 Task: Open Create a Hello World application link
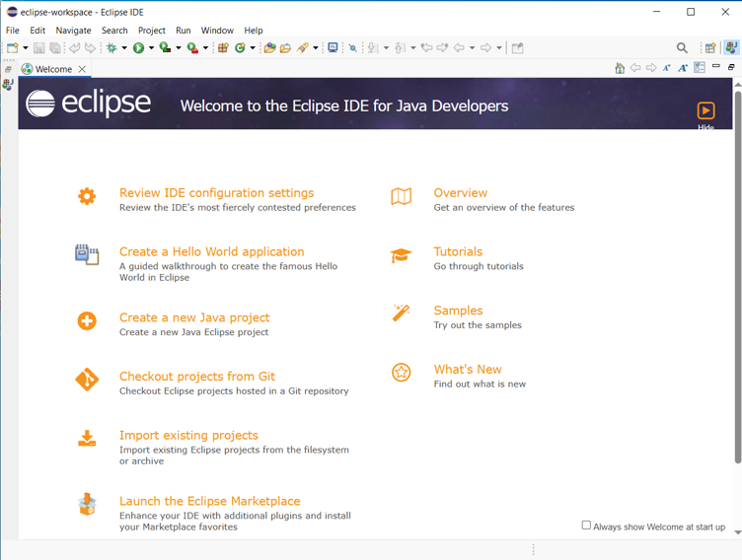(x=211, y=251)
